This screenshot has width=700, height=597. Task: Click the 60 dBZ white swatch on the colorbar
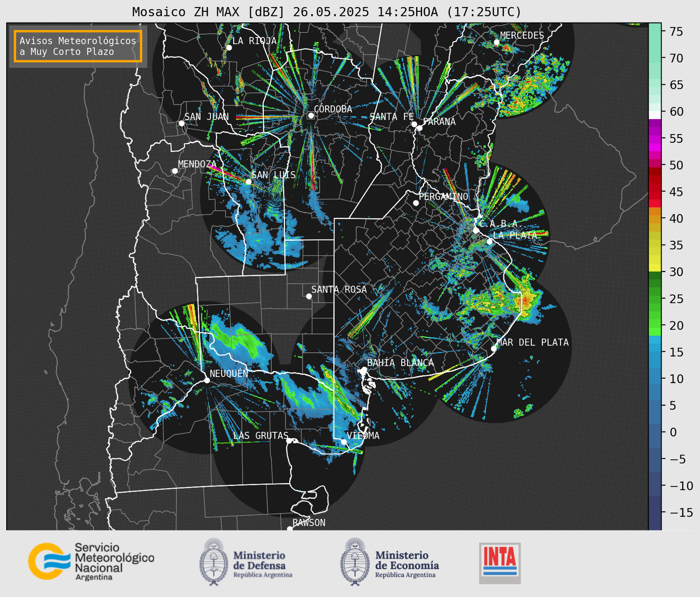655,115
